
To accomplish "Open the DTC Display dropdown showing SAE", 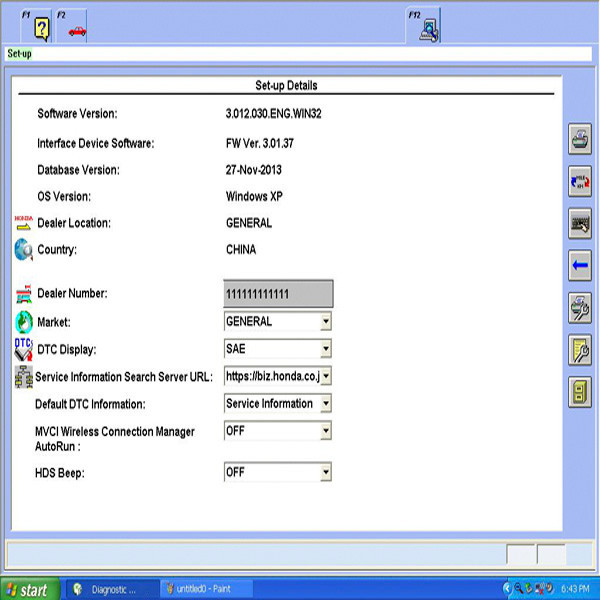I will [x=325, y=349].
